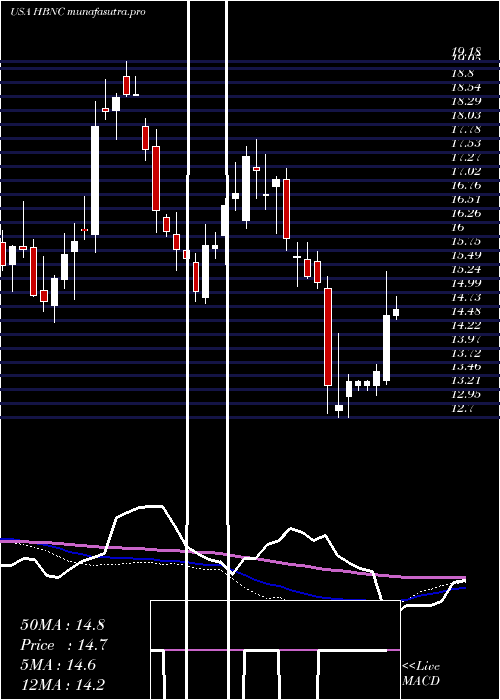
Task: Select the 'Price : 14.7' readout
Action: pos(64,645)
